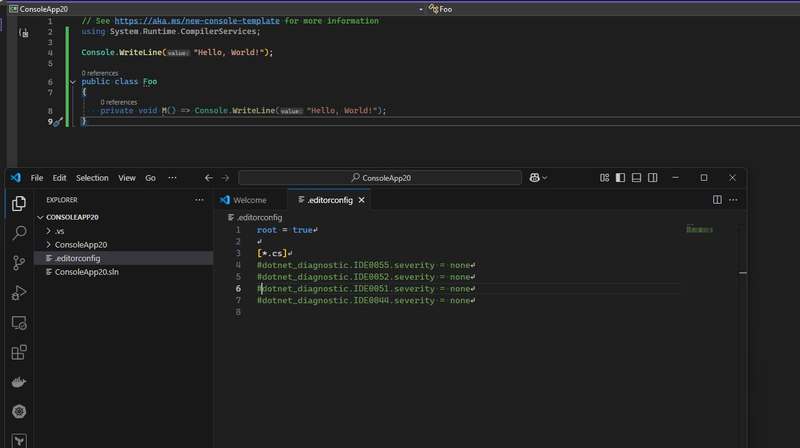Go forward with right arrow
Screen dimensions: 800x448
225,178
